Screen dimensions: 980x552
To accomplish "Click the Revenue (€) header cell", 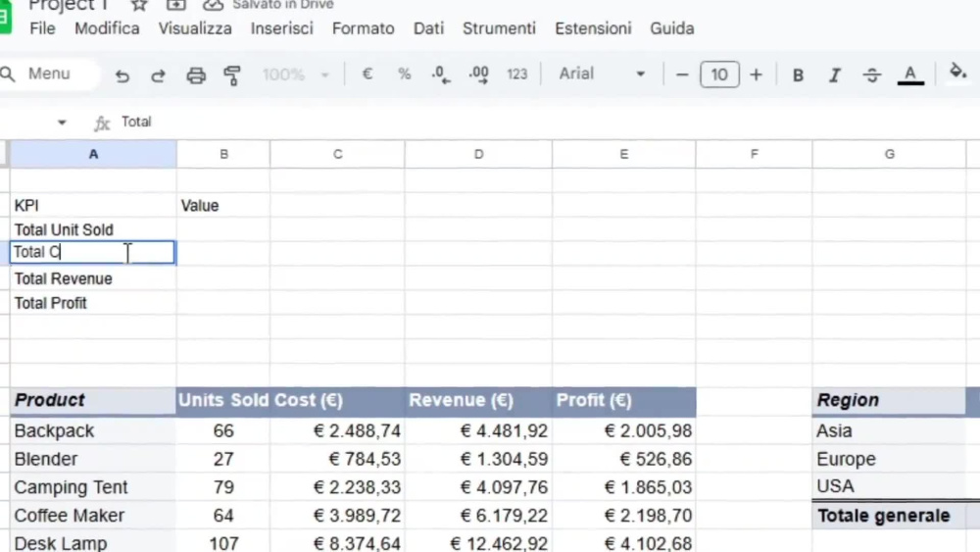I will point(479,401).
